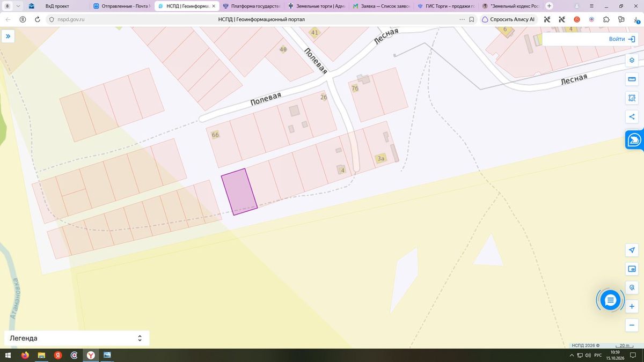Open the page options three-dot menu
The height and width of the screenshot is (362, 644).
point(462,19)
